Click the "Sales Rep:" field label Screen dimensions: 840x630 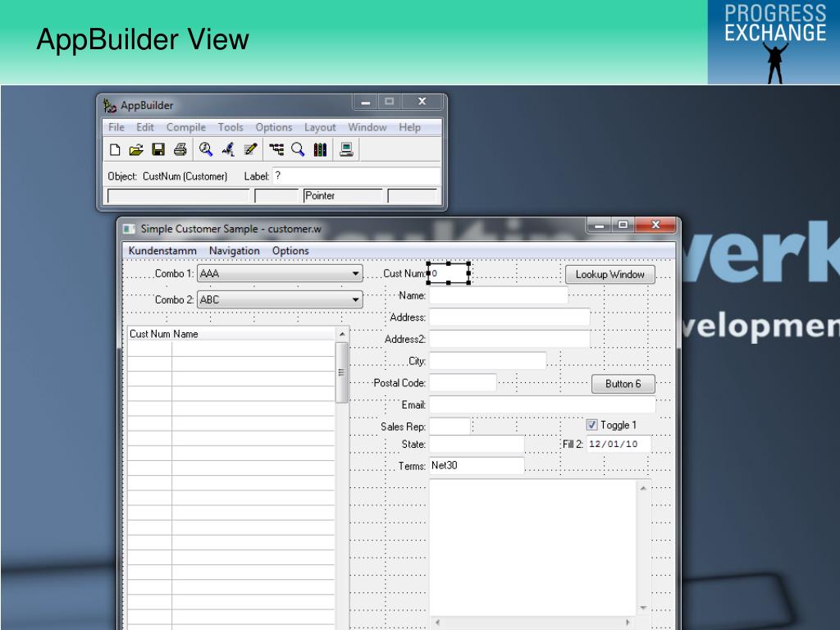[x=403, y=427]
